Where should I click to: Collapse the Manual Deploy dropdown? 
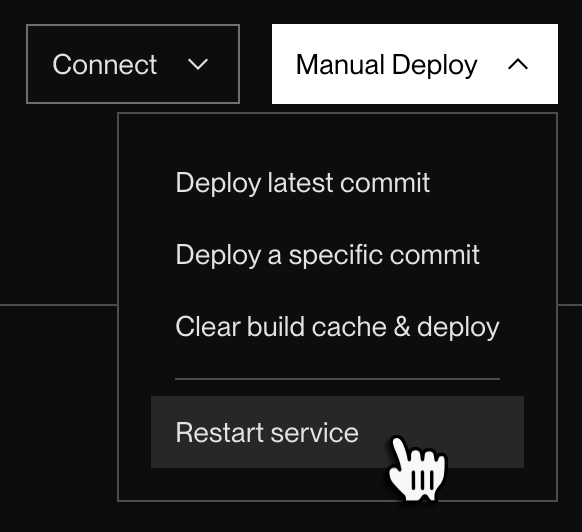pyautogui.click(x=415, y=64)
